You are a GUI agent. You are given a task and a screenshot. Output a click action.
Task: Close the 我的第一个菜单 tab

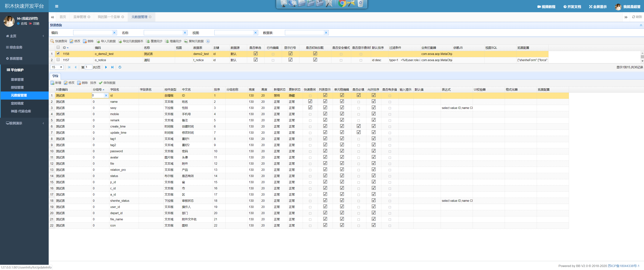pos(123,17)
